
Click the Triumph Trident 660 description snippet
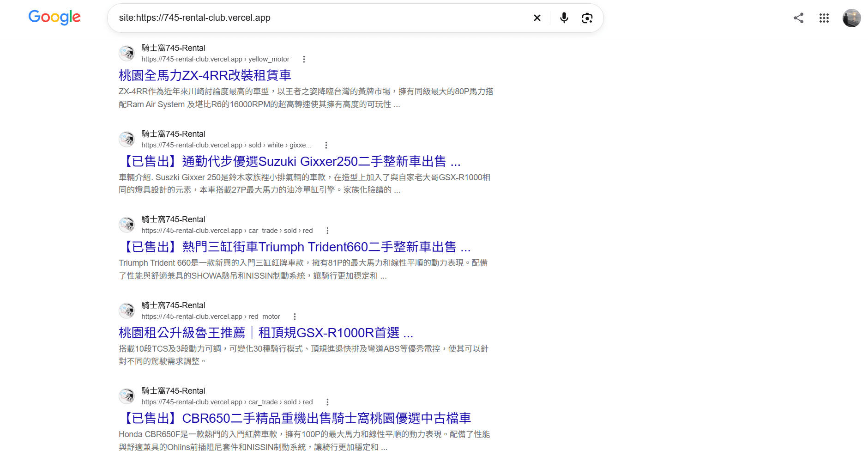point(303,269)
